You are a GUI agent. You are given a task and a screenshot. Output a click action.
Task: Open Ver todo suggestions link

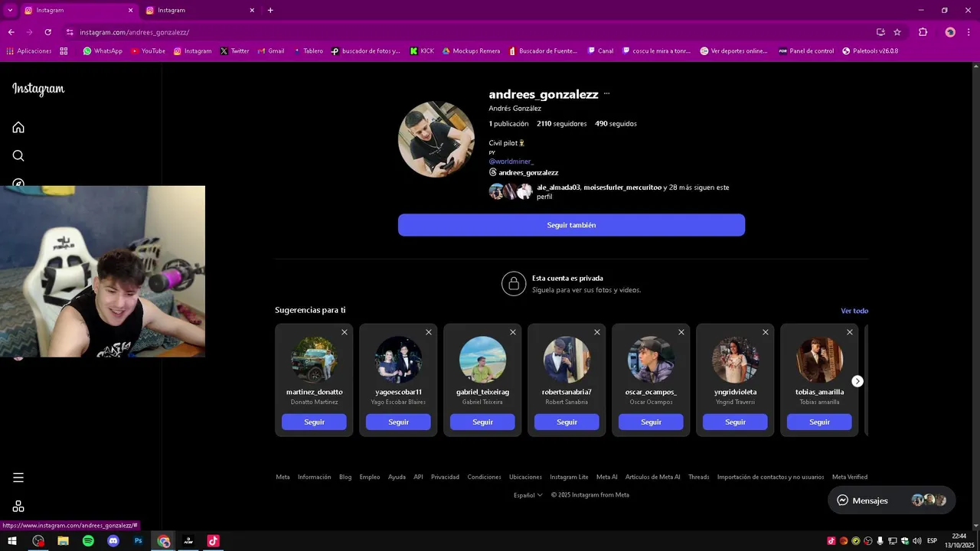coord(854,311)
